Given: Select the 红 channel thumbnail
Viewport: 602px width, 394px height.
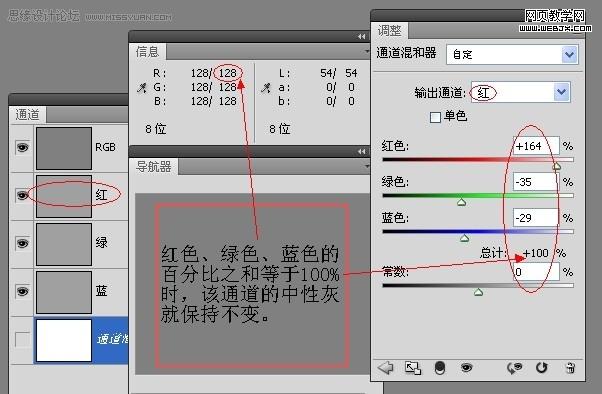Looking at the screenshot, I should [64, 196].
